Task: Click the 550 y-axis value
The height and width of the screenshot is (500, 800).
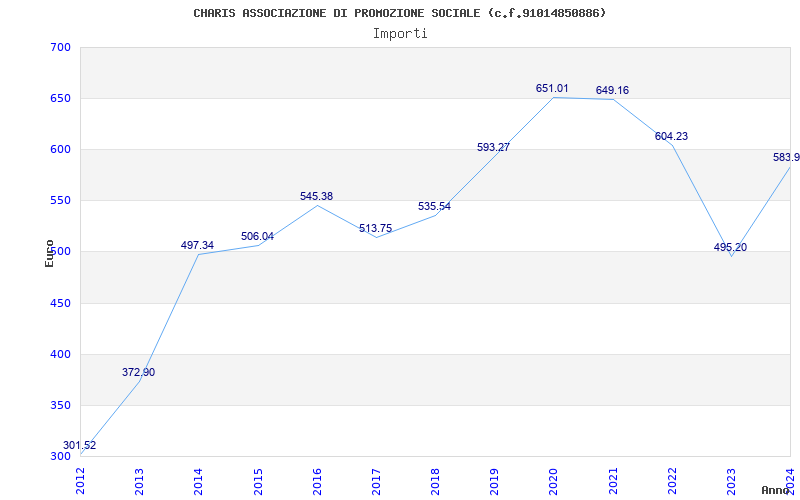Action: [61, 201]
